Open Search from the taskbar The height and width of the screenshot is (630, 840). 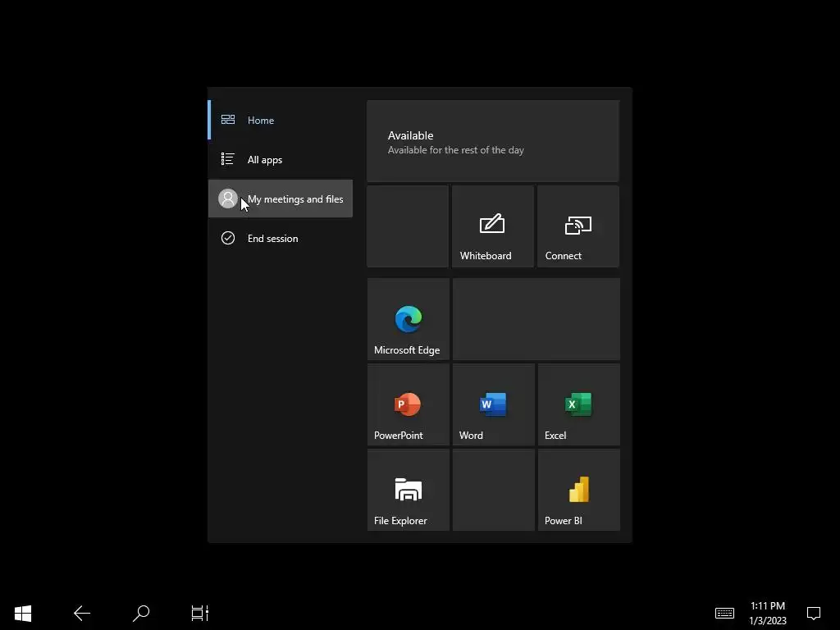pyautogui.click(x=141, y=613)
